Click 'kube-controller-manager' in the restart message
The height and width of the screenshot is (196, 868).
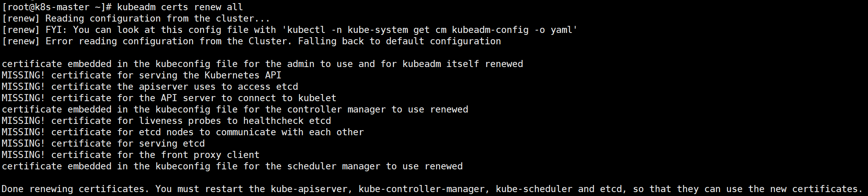[421, 189]
